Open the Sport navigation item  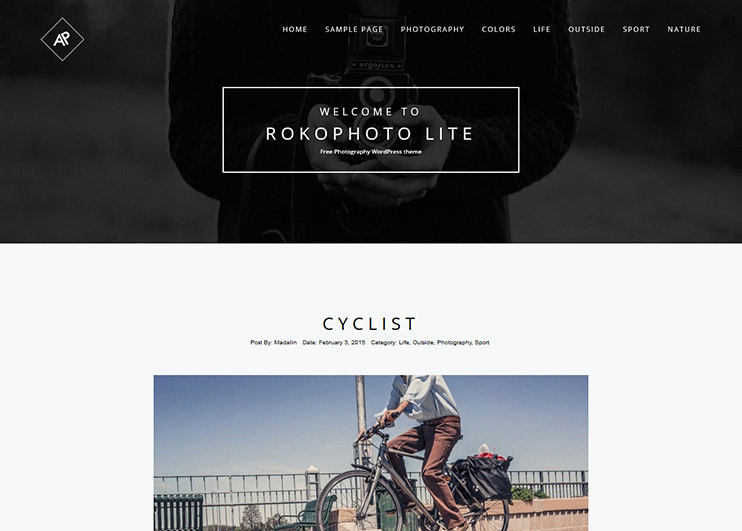[x=636, y=29]
